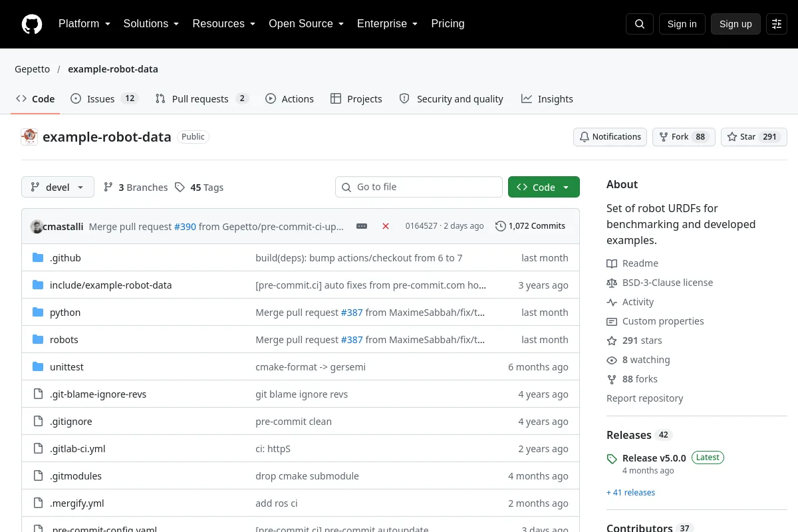
Task: Click the python folder icon
Action: pos(38,313)
